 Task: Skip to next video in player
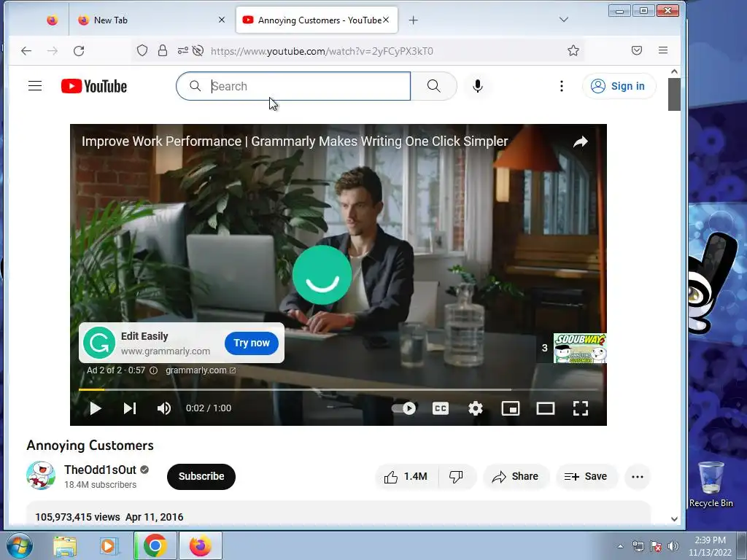click(x=130, y=408)
